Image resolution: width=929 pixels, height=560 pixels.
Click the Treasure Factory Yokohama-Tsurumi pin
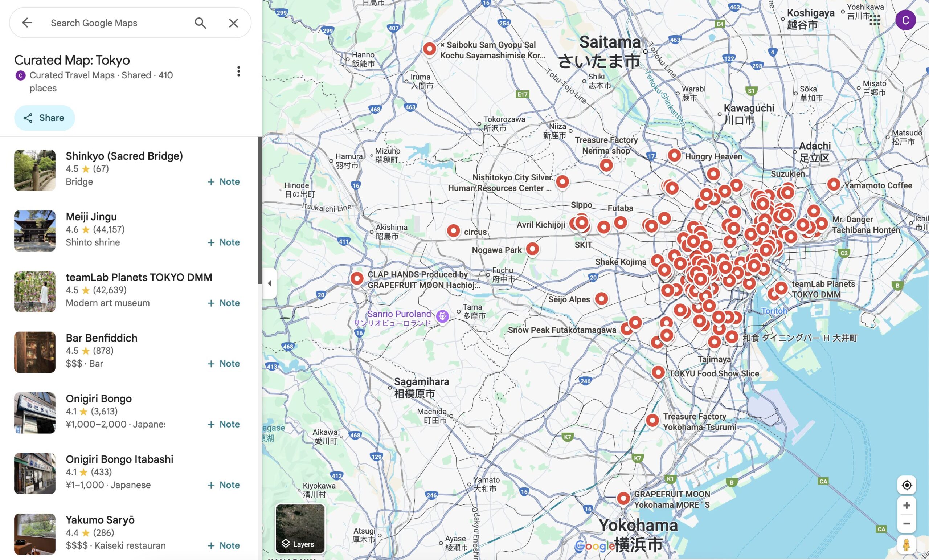[x=652, y=421]
